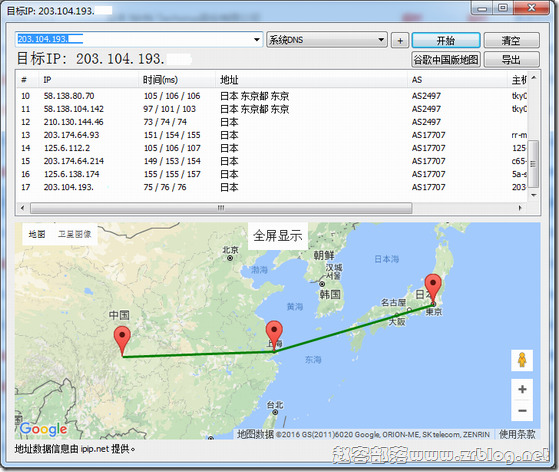Select row with IP 58.138.104.142
Screen dimensions: 559x472
272,109
